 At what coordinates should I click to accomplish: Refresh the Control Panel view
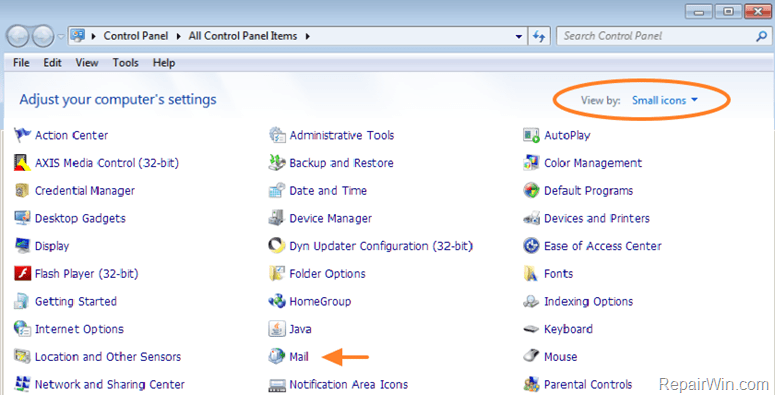(x=539, y=36)
